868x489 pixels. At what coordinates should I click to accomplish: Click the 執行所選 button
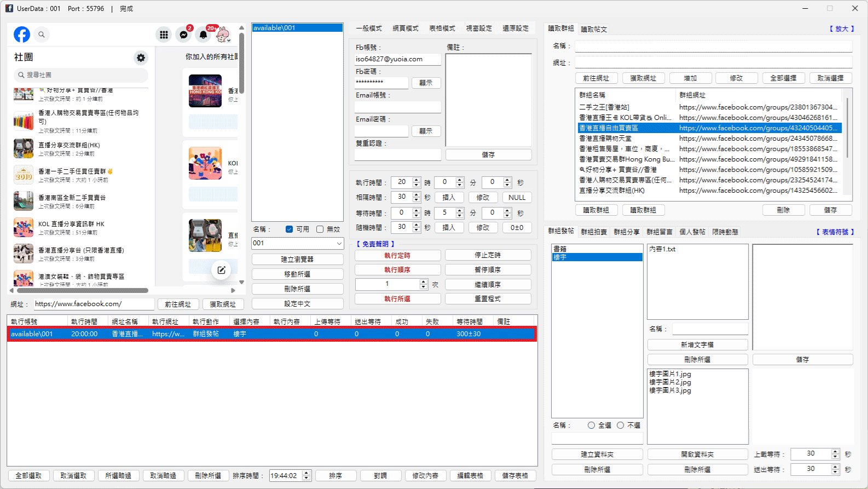397,299
